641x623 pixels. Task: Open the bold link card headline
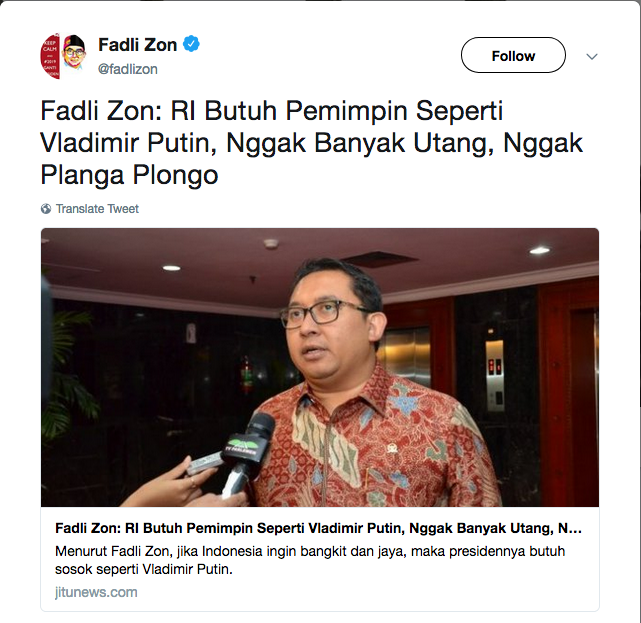click(x=318, y=528)
